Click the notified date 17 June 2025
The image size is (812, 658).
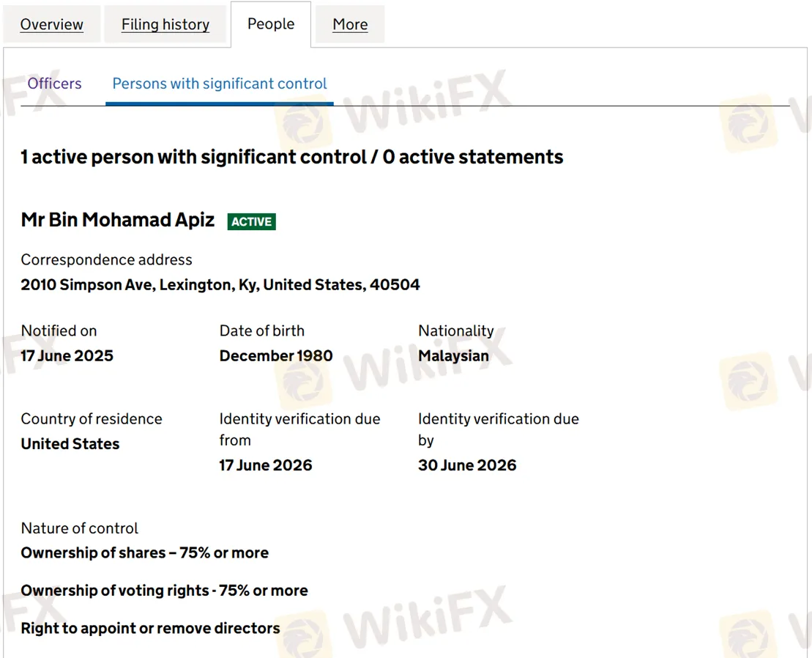click(x=67, y=356)
